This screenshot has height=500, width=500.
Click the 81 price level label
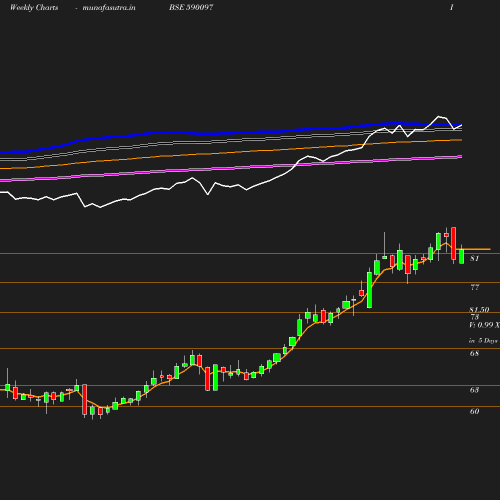[x=475, y=258]
